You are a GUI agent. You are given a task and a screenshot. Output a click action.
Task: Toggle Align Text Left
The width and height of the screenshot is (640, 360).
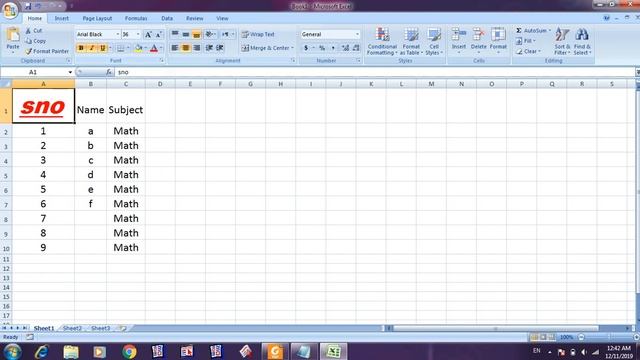175,48
